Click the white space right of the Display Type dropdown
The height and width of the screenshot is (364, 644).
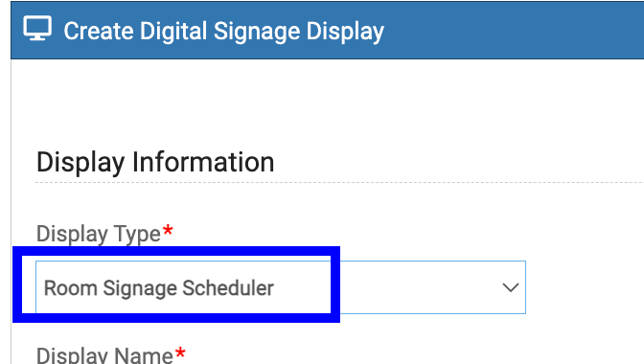click(x=584, y=287)
